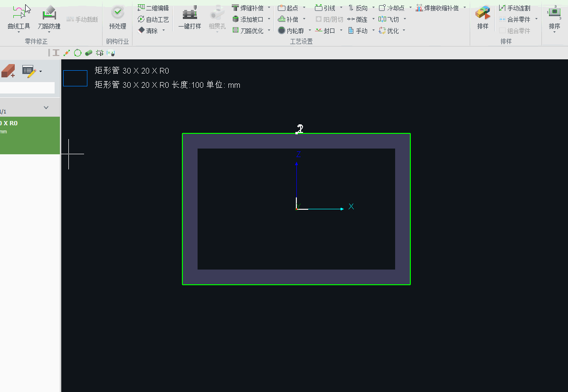Click the 刀路防撞 toolpath anti-collision icon
568x392 pixels.
pyautogui.click(x=49, y=17)
